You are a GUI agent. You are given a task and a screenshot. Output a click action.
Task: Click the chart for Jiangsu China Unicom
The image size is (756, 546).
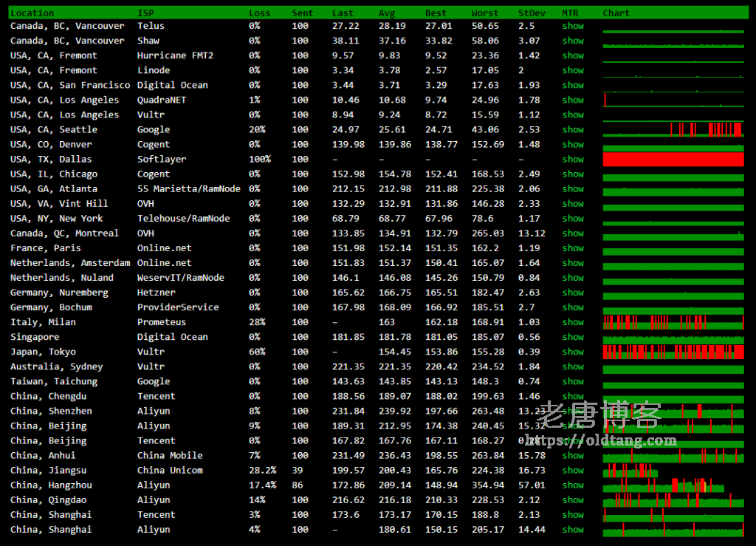630,471
